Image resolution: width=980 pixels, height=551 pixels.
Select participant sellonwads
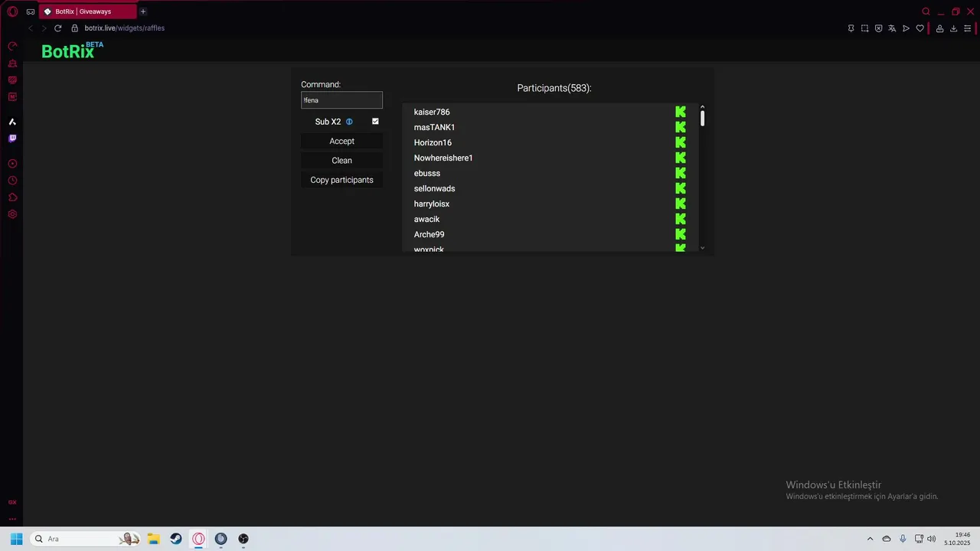point(434,188)
